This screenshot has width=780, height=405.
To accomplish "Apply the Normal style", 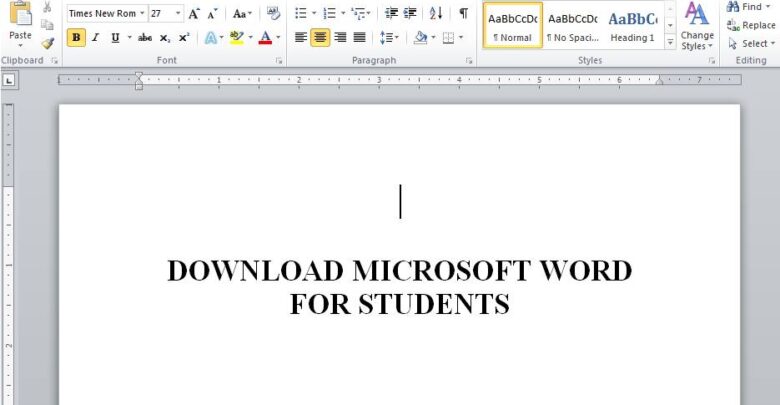I will [x=512, y=25].
